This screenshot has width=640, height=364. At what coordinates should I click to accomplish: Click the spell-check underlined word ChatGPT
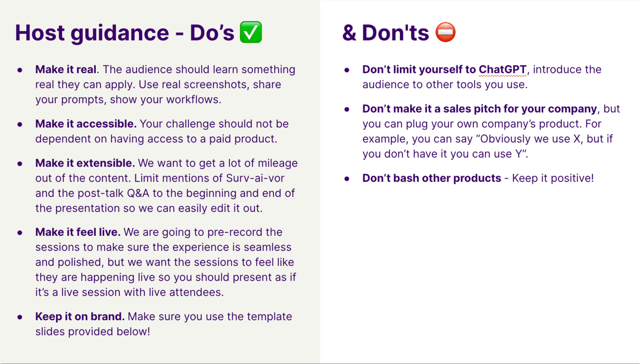click(503, 69)
